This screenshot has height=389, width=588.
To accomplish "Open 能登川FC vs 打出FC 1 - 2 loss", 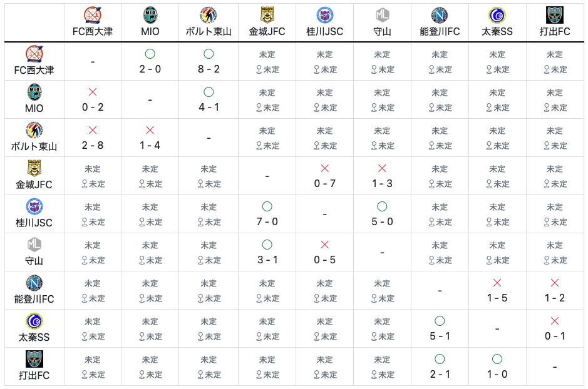I will [555, 298].
